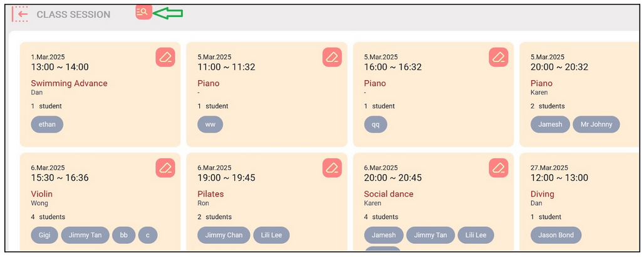Click the search filter icon in header
This screenshot has height=257, width=644.
143,12
